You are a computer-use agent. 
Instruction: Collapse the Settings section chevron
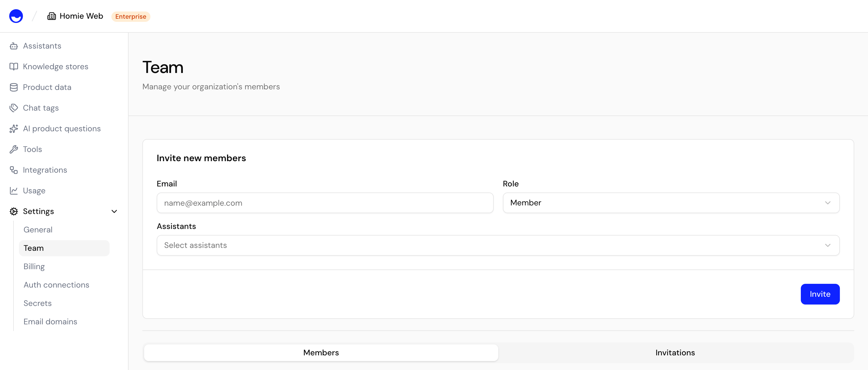coord(114,211)
